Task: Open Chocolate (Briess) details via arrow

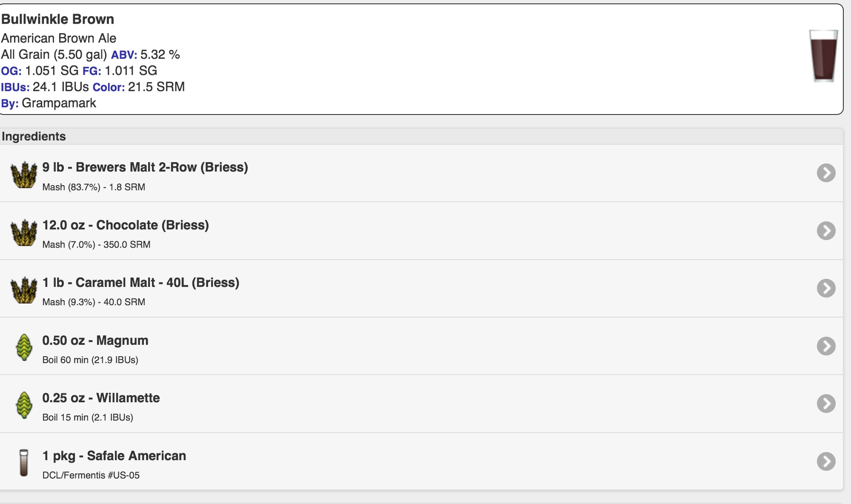Action: [826, 231]
